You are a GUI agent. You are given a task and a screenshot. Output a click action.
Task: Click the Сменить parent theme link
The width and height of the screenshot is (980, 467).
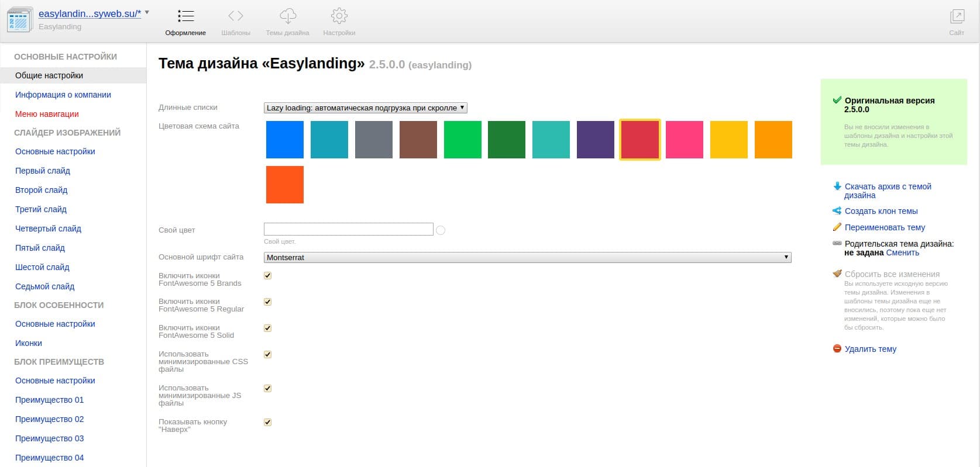coord(903,252)
